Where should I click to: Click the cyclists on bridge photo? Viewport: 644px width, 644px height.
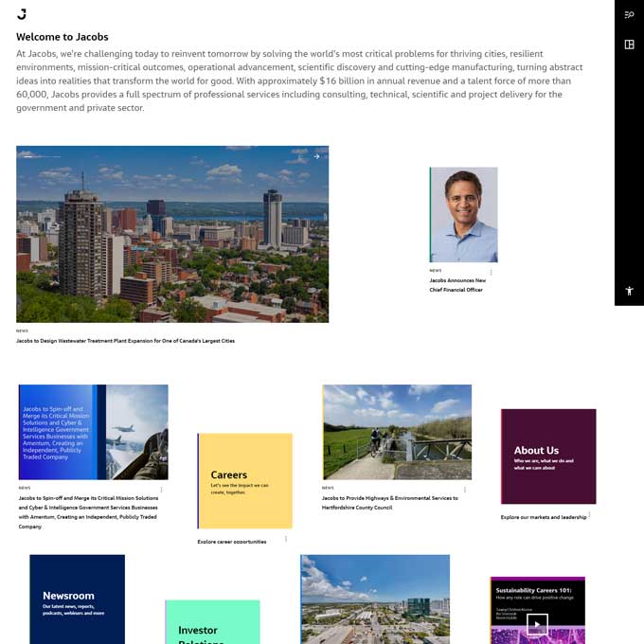point(397,432)
